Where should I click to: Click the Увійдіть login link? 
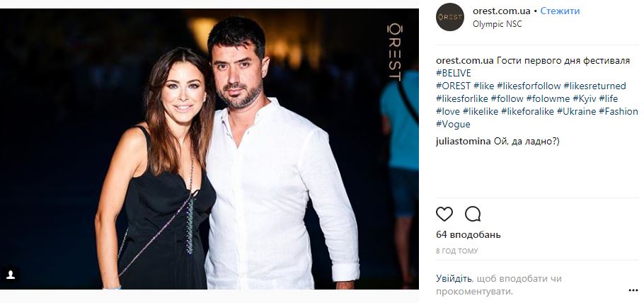pyautogui.click(x=454, y=279)
